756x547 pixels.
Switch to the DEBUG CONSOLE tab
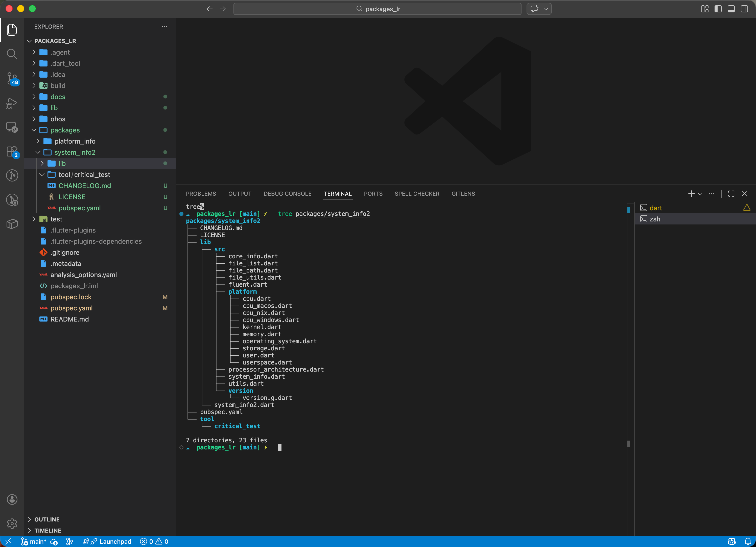pyautogui.click(x=287, y=194)
